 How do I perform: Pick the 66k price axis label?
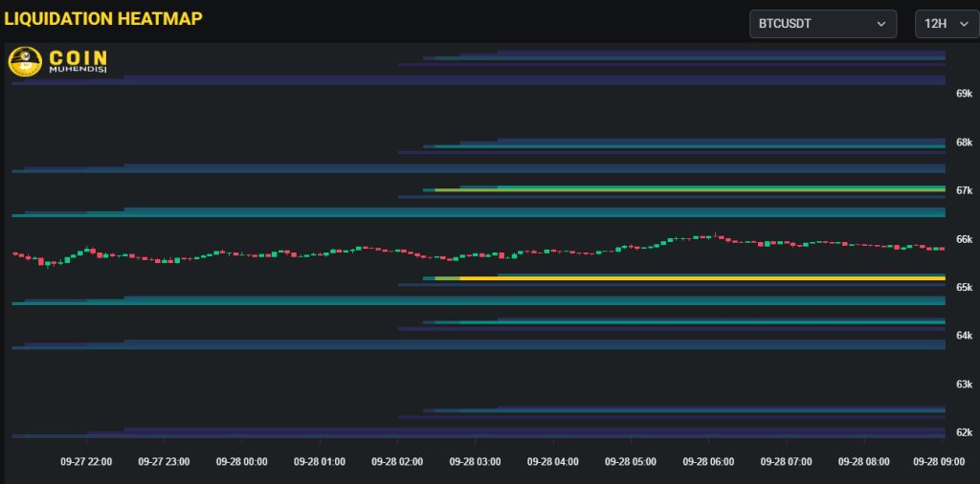pos(964,239)
